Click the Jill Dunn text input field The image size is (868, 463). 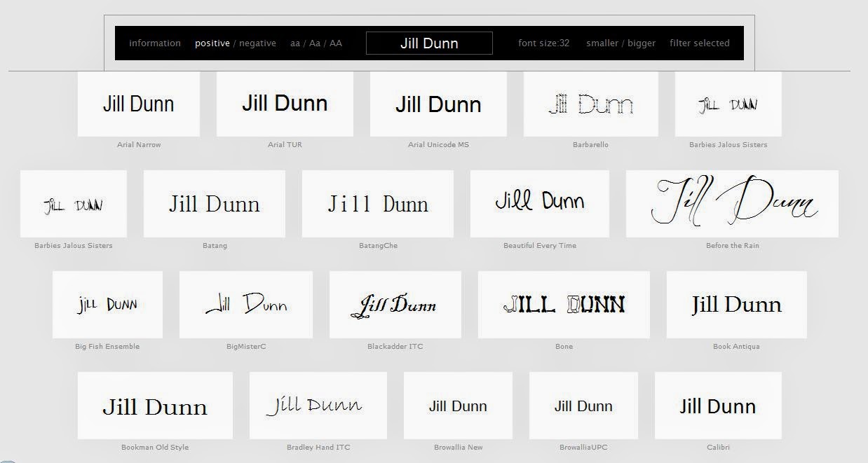pyautogui.click(x=429, y=43)
